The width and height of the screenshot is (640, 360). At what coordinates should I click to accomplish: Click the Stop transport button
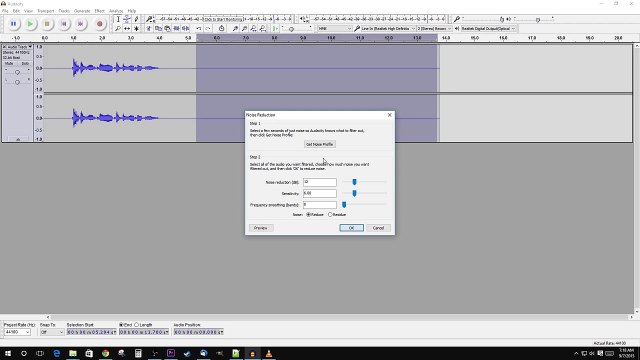point(47,24)
